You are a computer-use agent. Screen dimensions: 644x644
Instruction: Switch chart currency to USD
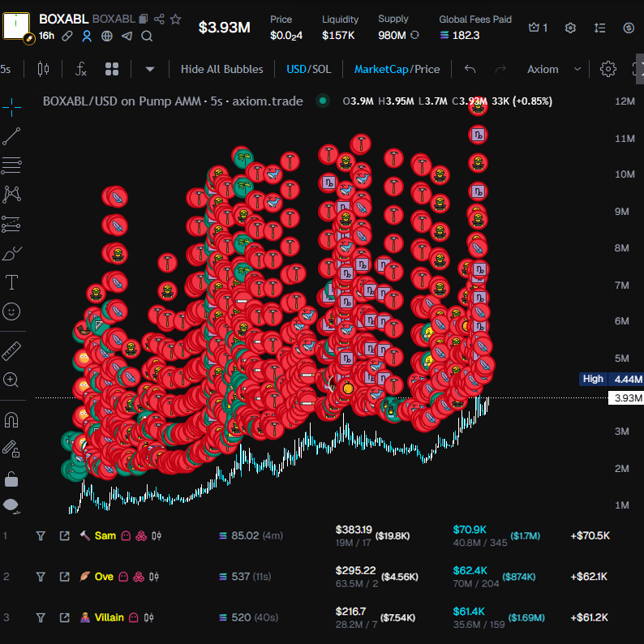point(296,69)
